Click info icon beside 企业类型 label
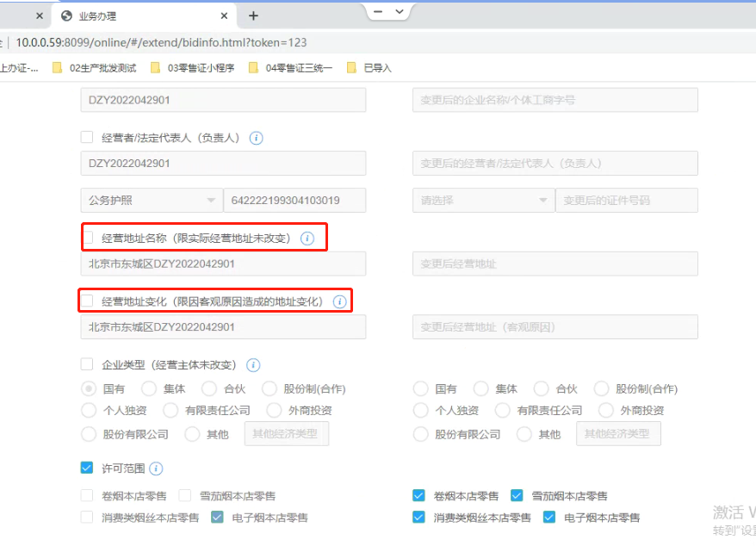 (253, 365)
